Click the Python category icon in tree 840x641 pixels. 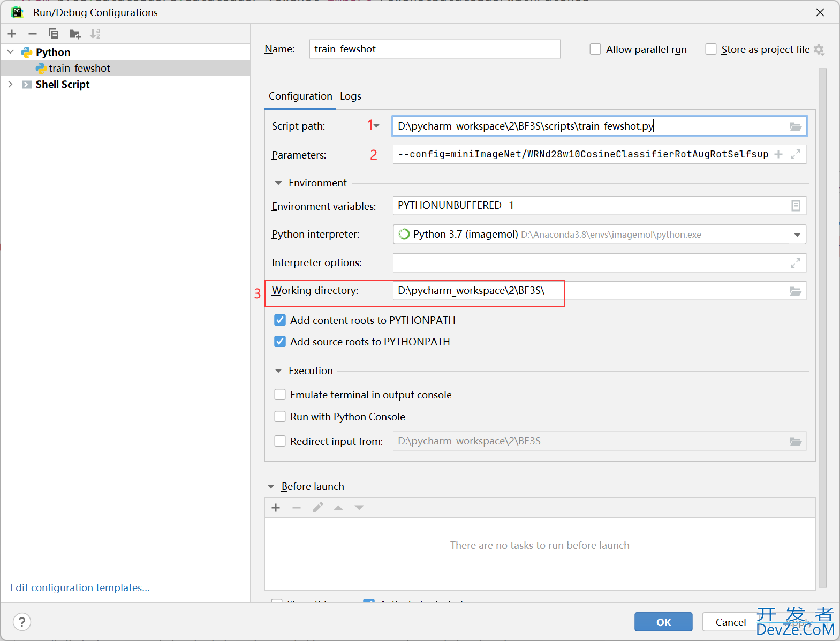[27, 52]
